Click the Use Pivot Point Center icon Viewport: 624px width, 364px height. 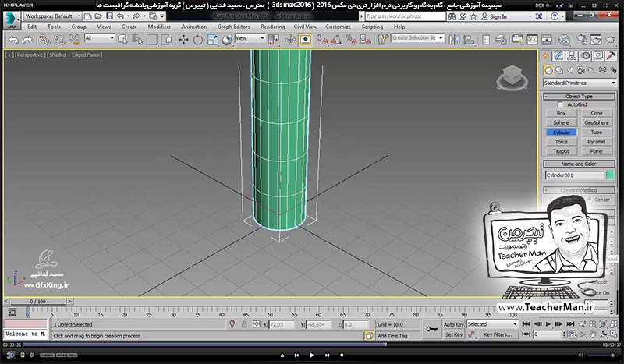(274, 40)
